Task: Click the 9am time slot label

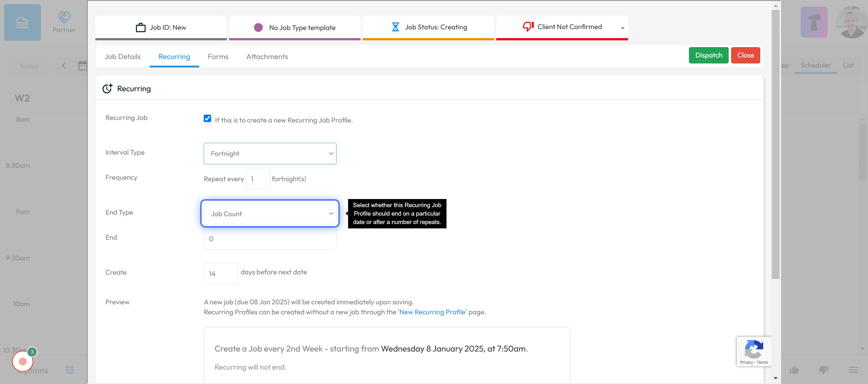Action: pos(22,212)
